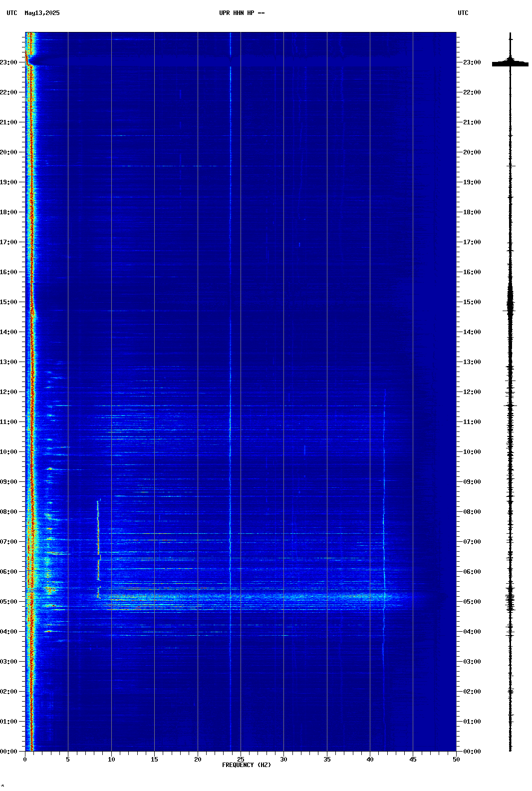The height and width of the screenshot is (791, 532).
Task: Click the left axis 01:00 time label
Action: [8, 722]
